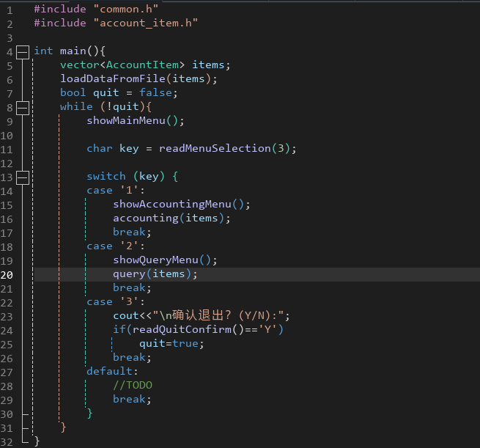Click the closing brace on line 32
The image size is (480, 448).
tap(37, 441)
